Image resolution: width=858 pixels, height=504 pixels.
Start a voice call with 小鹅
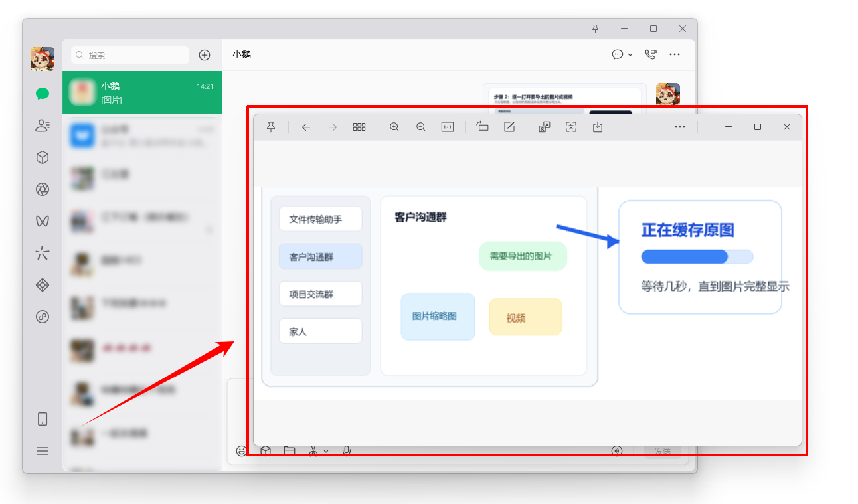(x=651, y=54)
